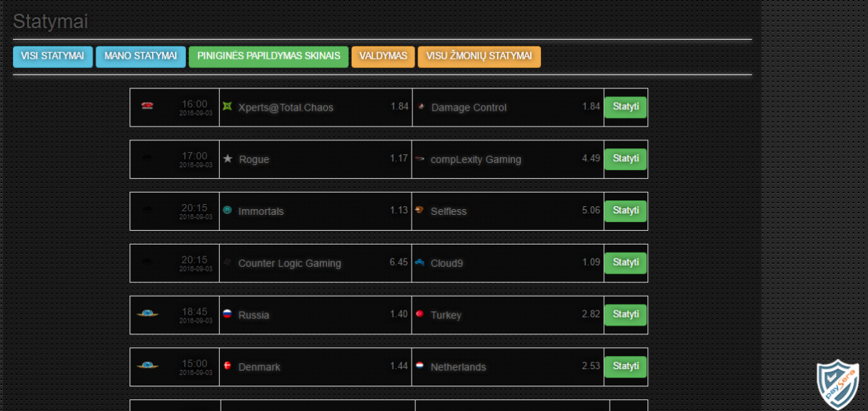868x411 pixels.
Task: Open the Visi Statymai tab
Action: click(x=53, y=57)
